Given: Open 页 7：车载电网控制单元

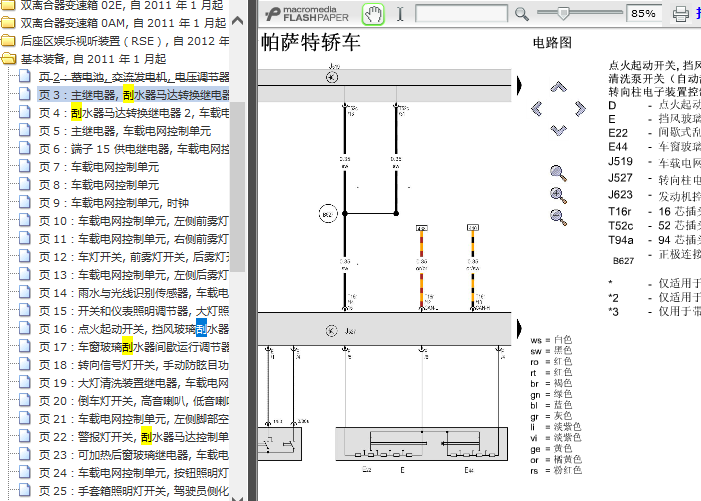Looking at the screenshot, I should click(x=99, y=167).
